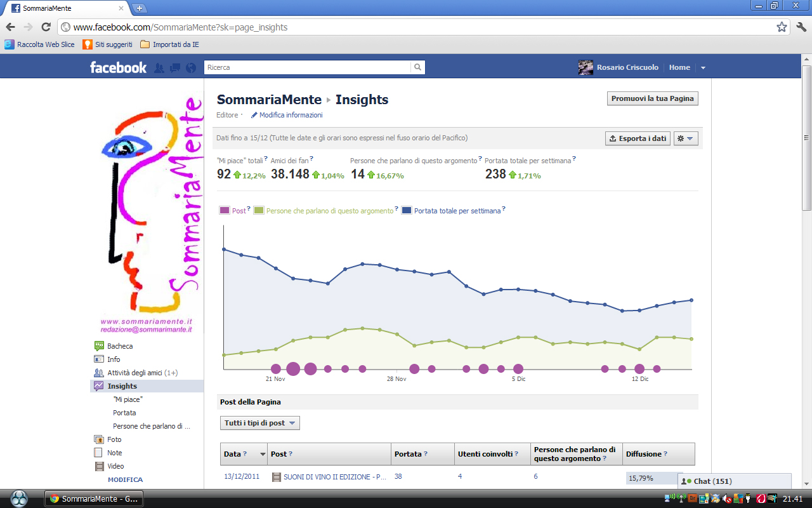Click Esporta i dati button
812x508 pixels.
[638, 138]
